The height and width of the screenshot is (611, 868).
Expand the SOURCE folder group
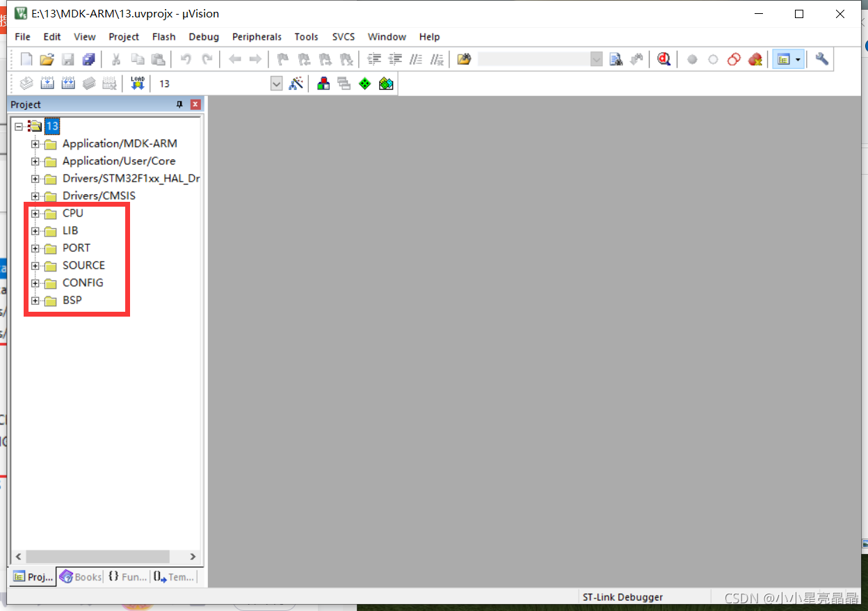point(35,266)
